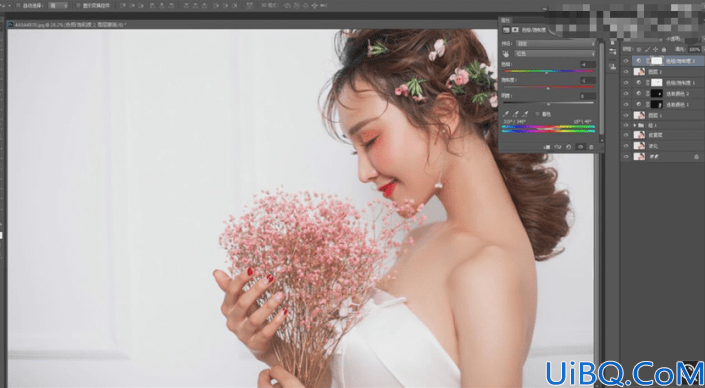
Task: Hide the 色相/饱和度 2 adjustment layer
Action: [626, 61]
